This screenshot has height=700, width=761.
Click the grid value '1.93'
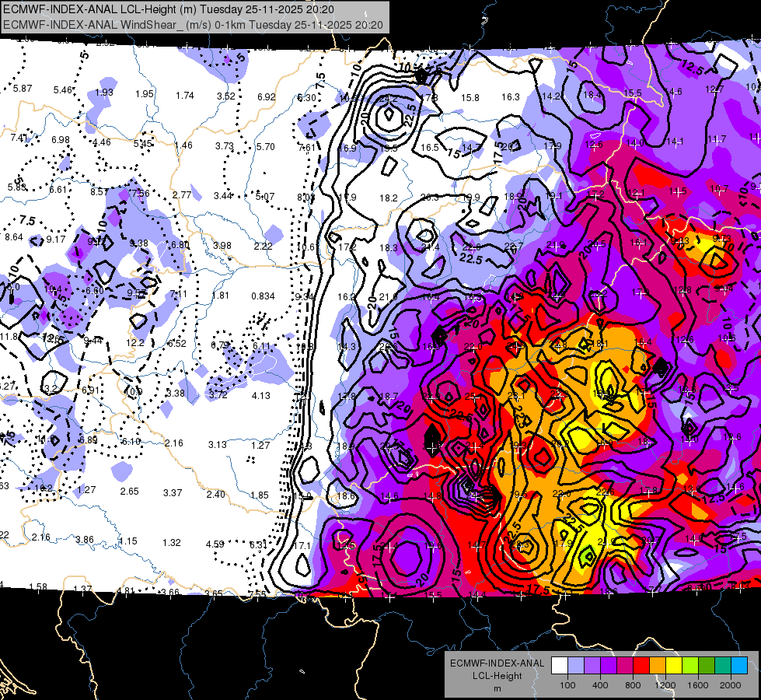coord(104,93)
